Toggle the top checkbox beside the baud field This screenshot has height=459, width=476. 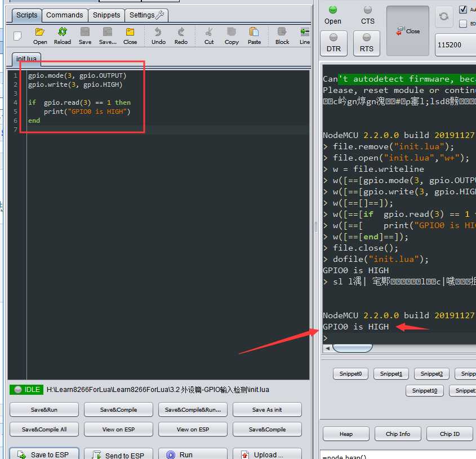pyautogui.click(x=462, y=10)
